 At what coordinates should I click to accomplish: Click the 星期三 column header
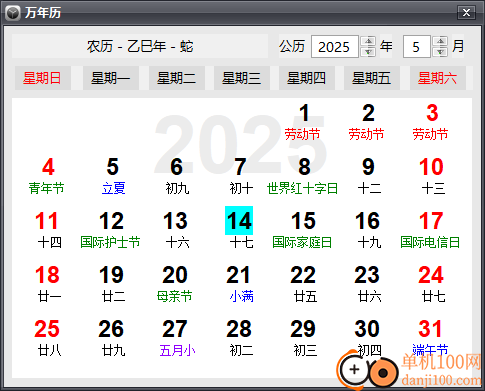tap(242, 78)
